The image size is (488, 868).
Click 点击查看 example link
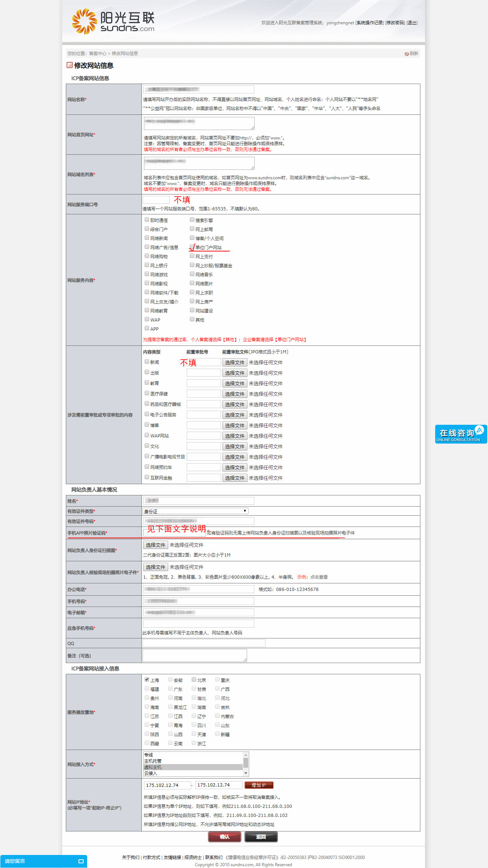(319, 577)
